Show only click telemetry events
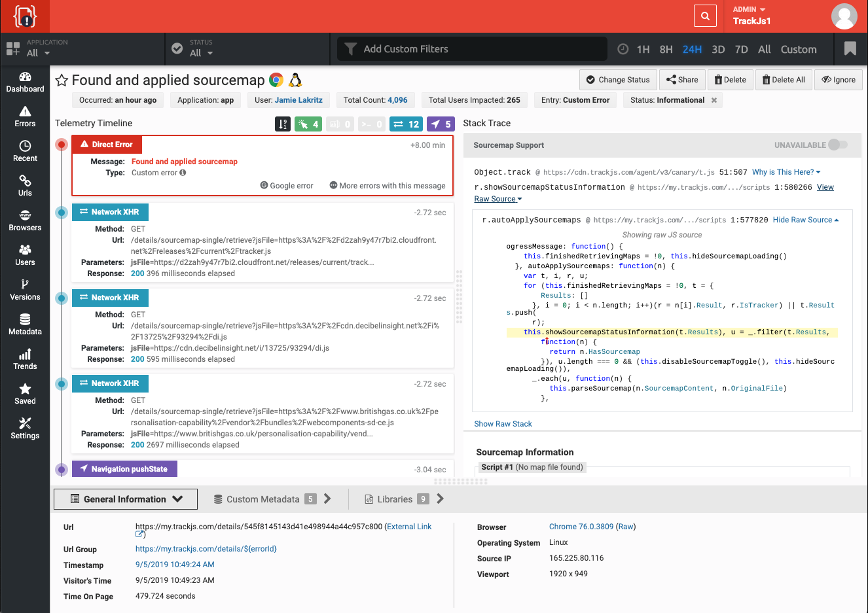The height and width of the screenshot is (613, 868). 308,124
